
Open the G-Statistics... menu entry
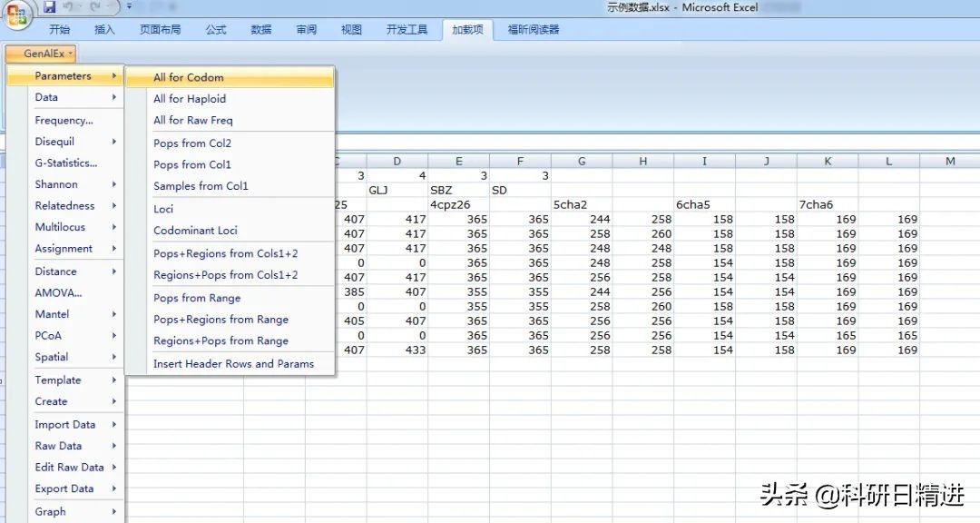tap(65, 163)
